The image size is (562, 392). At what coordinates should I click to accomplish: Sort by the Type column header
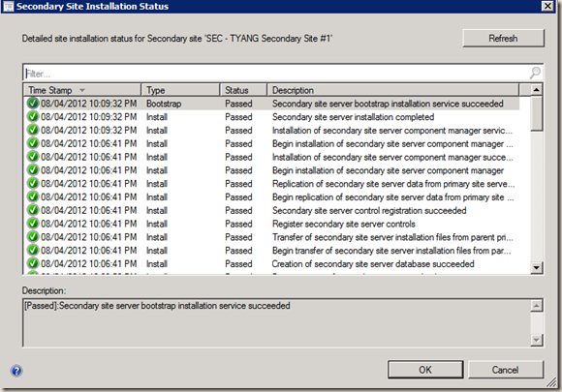[180, 90]
